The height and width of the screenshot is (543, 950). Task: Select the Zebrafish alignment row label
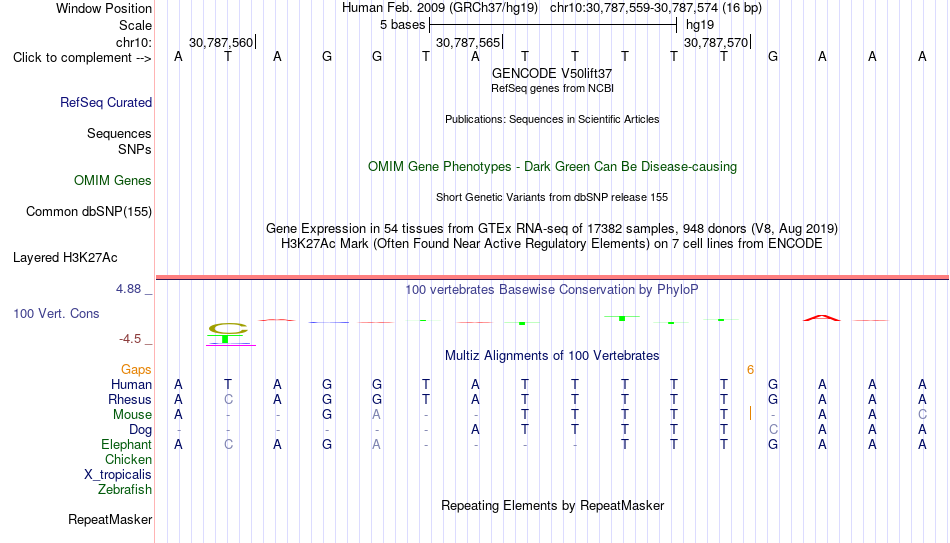click(125, 490)
